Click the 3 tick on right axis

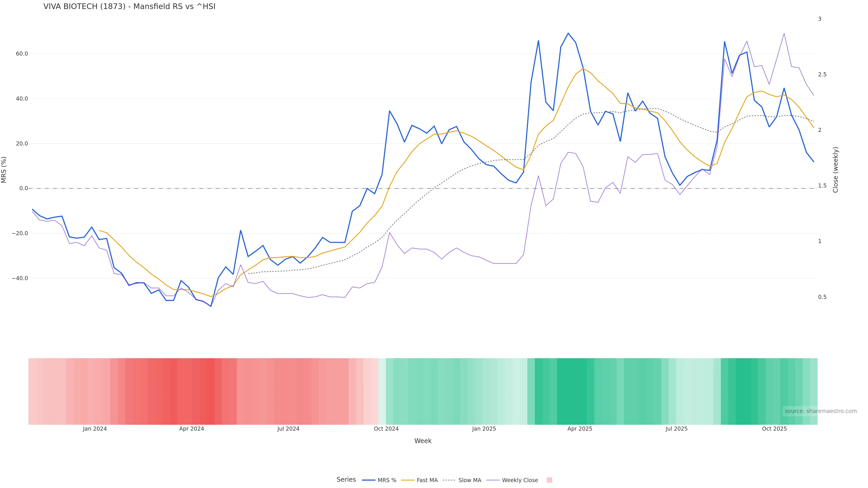pyautogui.click(x=820, y=19)
